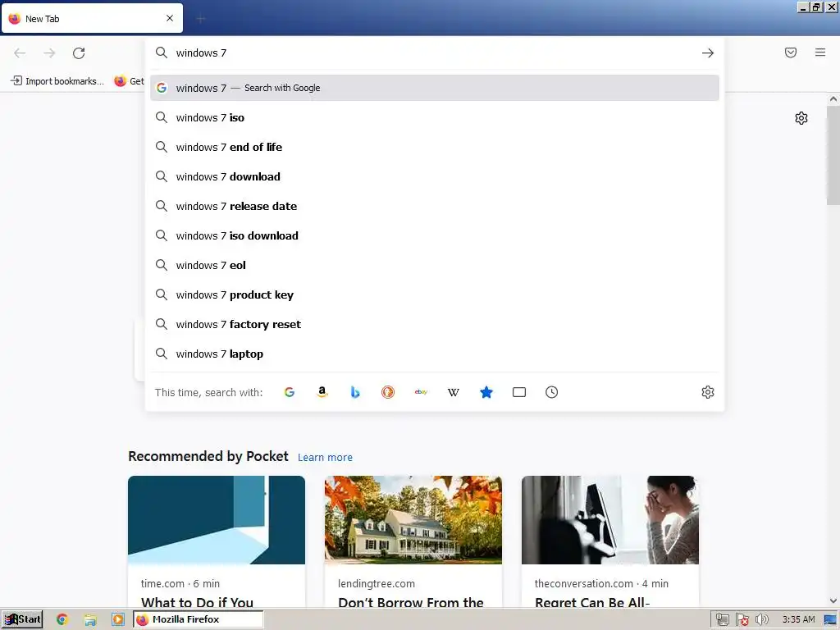This screenshot has width=840, height=630.
Task: Open media player from the taskbar
Action: [118, 619]
